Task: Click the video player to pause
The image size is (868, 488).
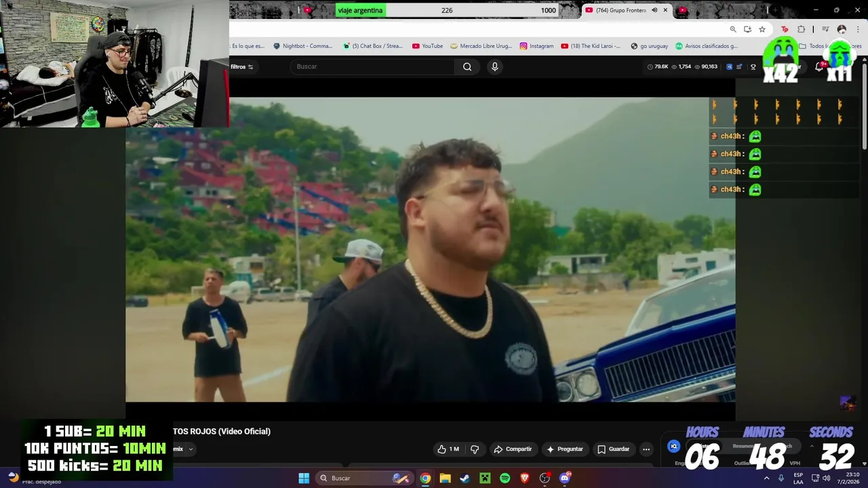Action: pos(430,249)
